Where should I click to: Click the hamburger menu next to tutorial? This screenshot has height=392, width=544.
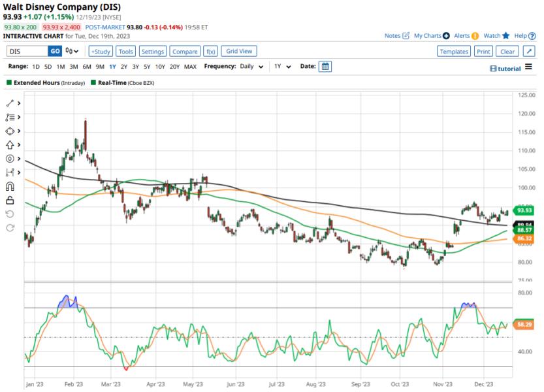coord(528,67)
